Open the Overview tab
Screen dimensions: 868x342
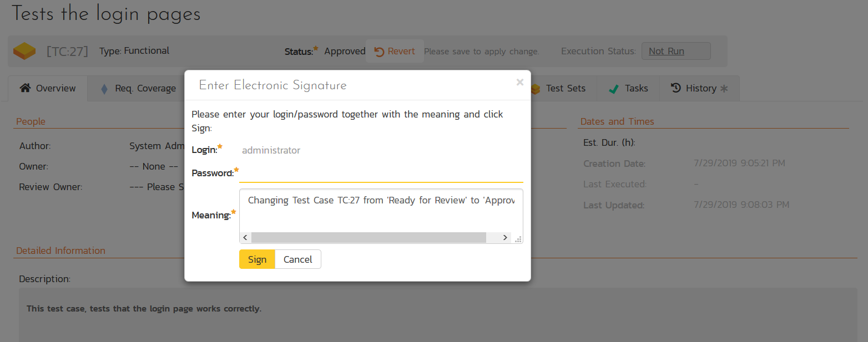[x=48, y=89]
